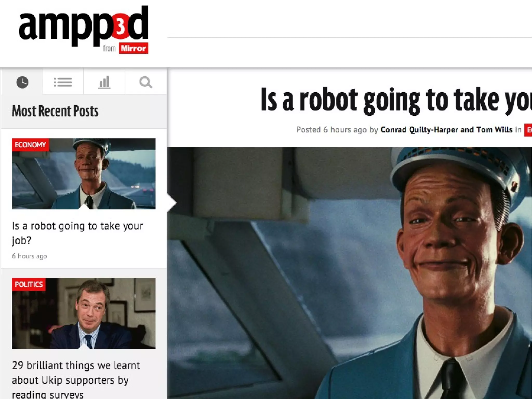Switch to the list categories icon tab
The image size is (532, 399).
tap(63, 82)
